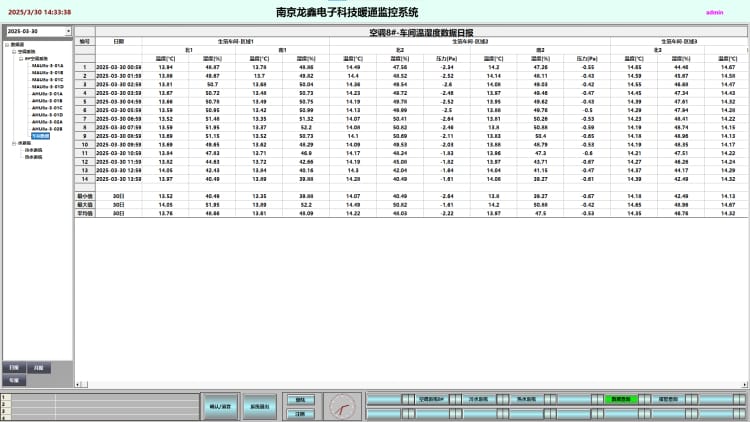Viewport: 750px width, 422px height.
Task: Open the 空调系统B# navigation button
Action: tap(431, 398)
